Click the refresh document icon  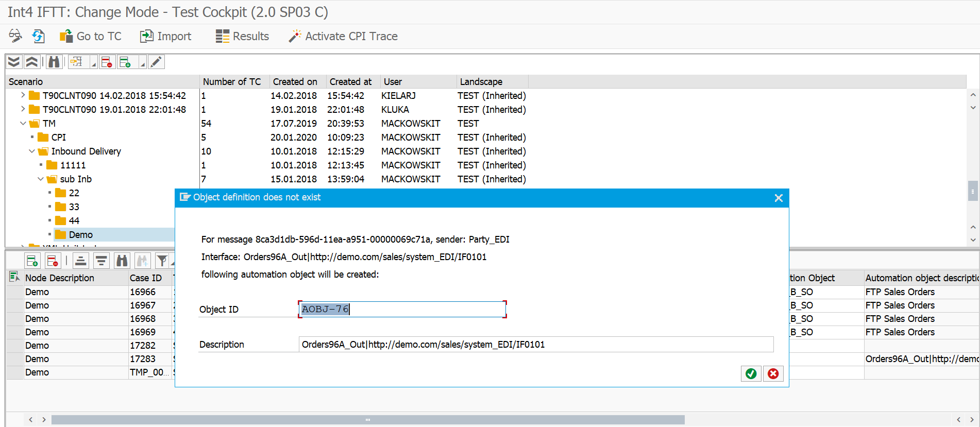[38, 36]
